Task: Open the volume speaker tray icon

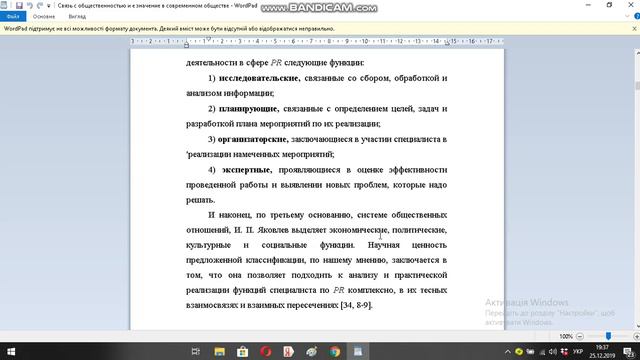Action: (x=553, y=351)
